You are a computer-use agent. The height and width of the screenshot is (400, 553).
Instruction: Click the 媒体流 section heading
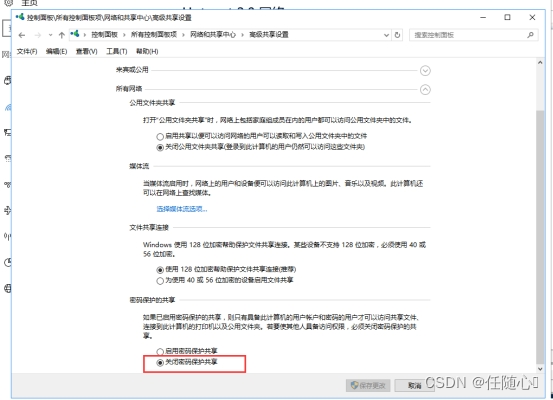point(139,166)
